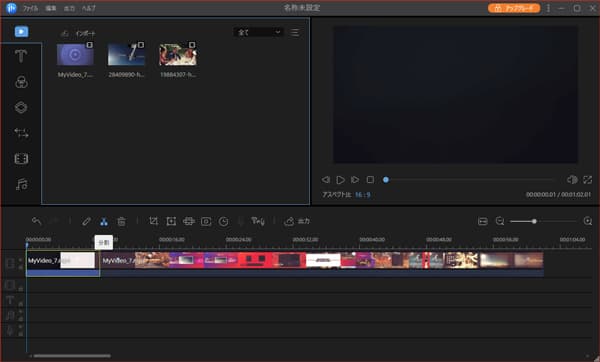
Task: Click the video track header icon
Action: tap(11, 263)
